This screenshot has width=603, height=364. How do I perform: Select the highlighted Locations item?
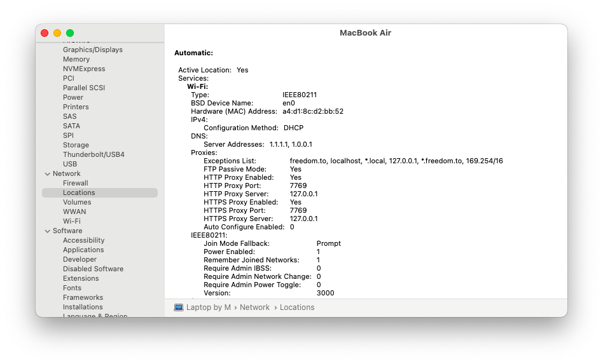click(x=100, y=192)
